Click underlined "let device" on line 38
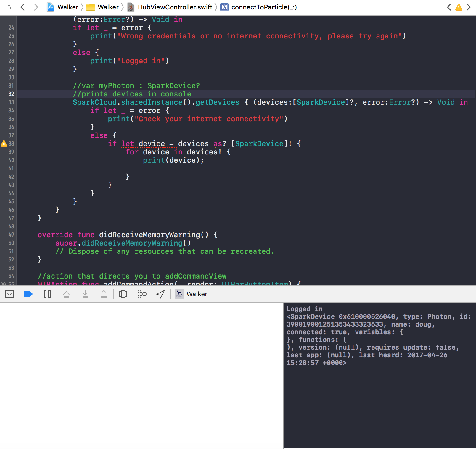 point(143,144)
